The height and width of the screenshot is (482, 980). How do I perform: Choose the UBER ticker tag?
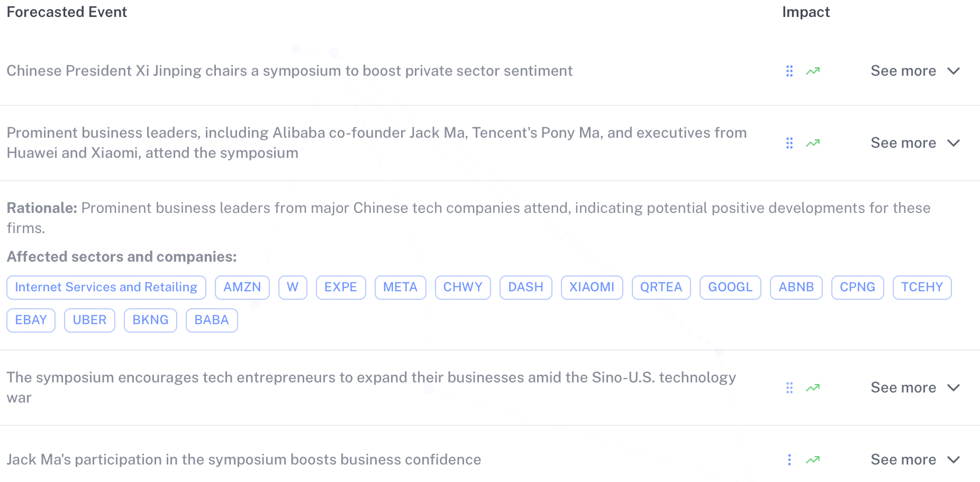[89, 320]
